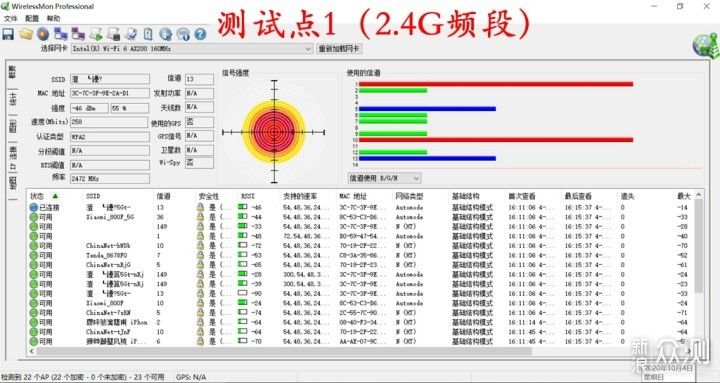Click the blue question mark help icon

tap(200, 34)
